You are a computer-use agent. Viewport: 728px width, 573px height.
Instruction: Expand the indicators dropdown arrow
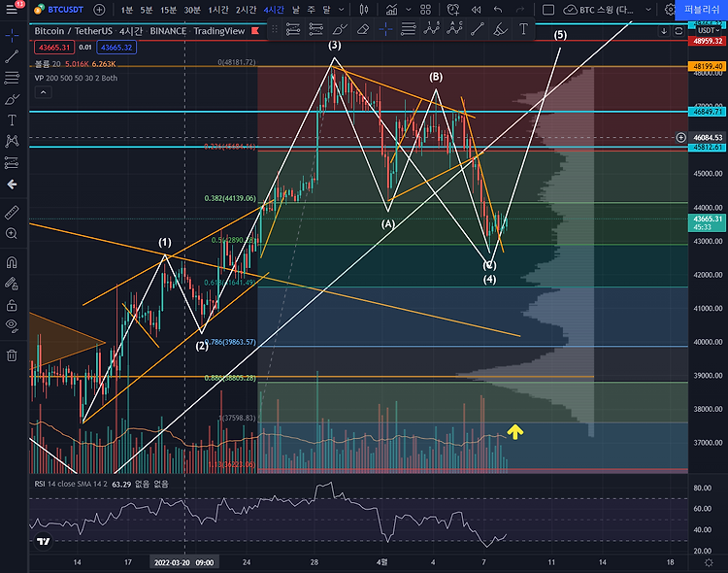point(408,10)
